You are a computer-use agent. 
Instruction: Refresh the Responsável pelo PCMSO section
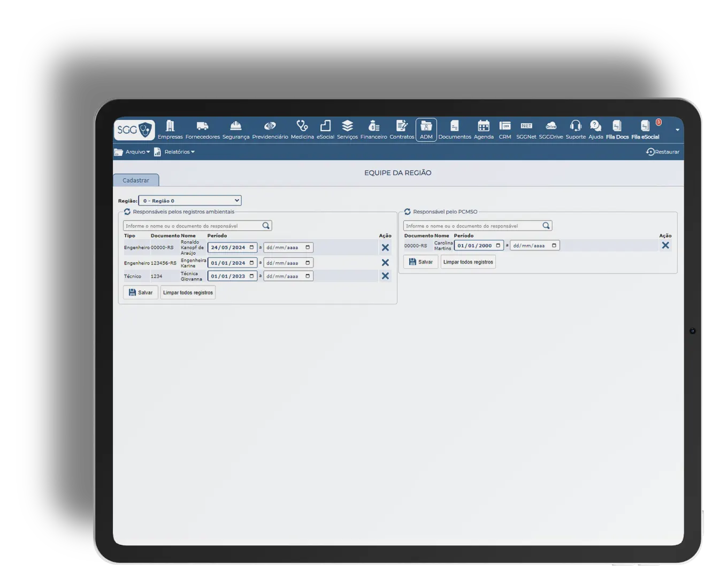408,212
